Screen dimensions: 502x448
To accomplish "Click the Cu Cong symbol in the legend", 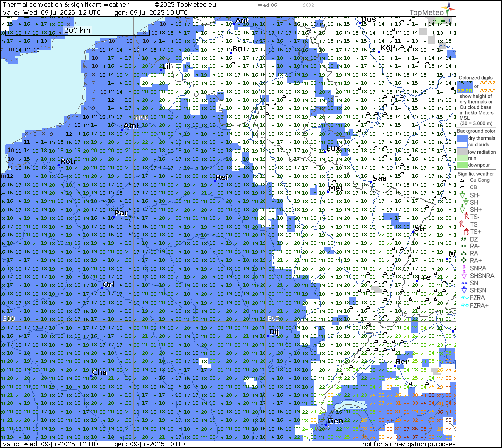I will click(x=462, y=180).
